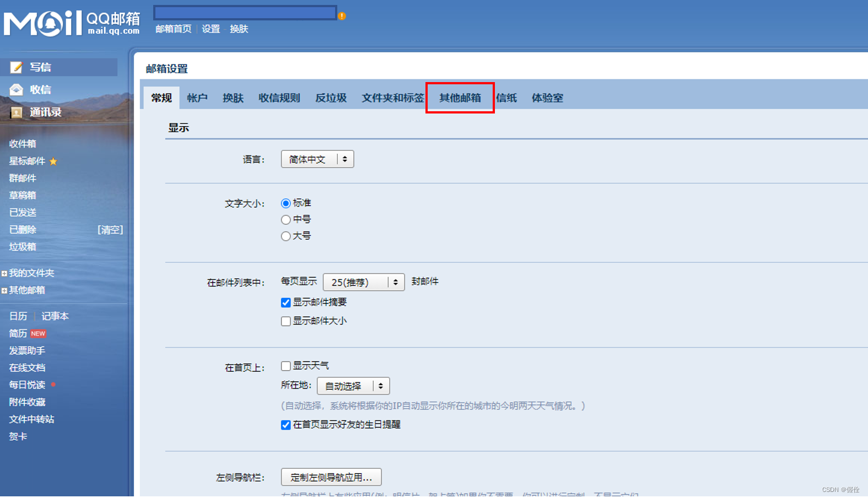Open the 垃圾箱 folder
This screenshot has width=868, height=498.
(x=23, y=247)
